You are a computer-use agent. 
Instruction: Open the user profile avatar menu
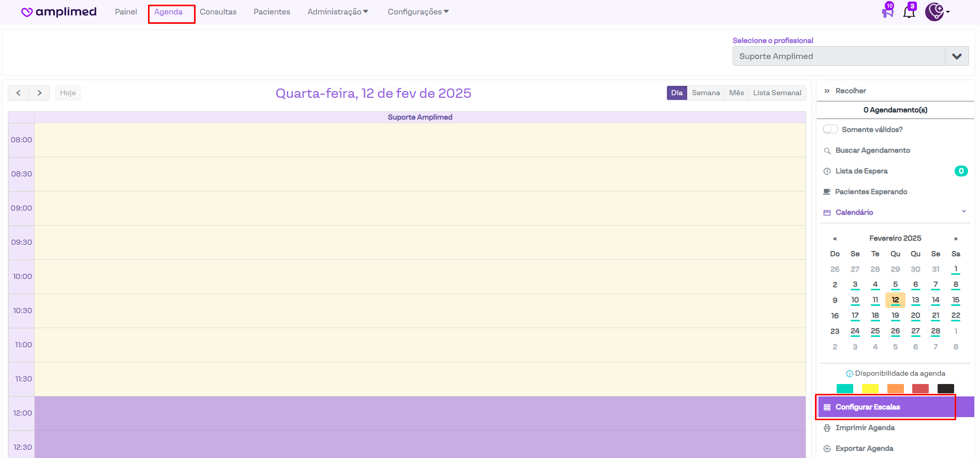(935, 11)
